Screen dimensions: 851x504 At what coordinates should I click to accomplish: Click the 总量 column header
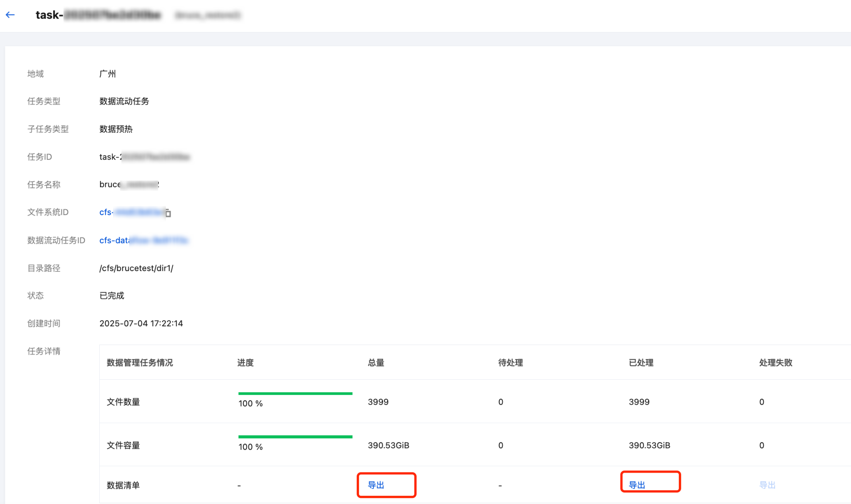pyautogui.click(x=376, y=363)
